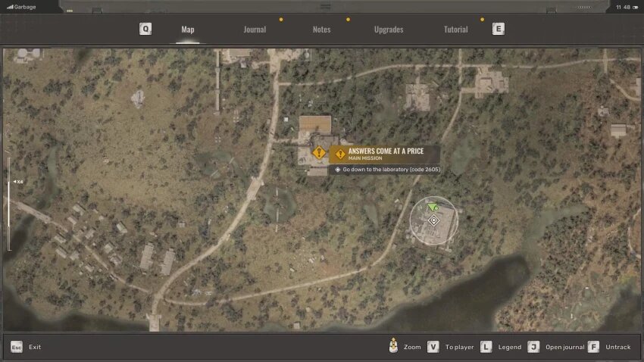Click the X4 zoom level indicator
644x362 pixels.
(18, 182)
